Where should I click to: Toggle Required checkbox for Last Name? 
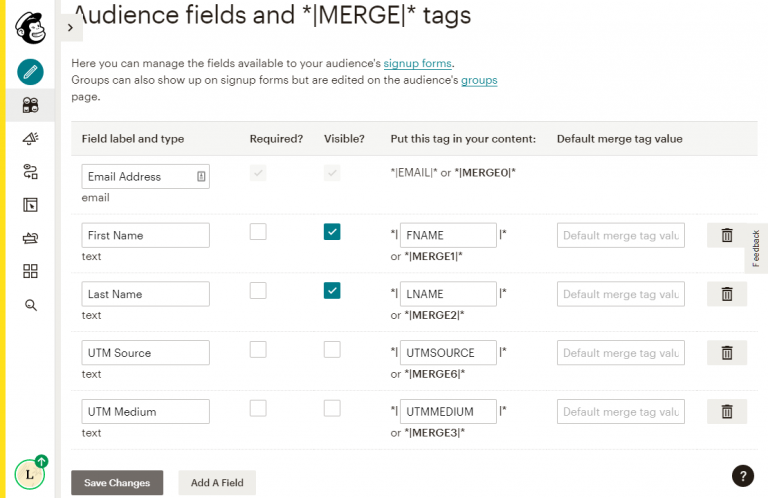pos(258,290)
